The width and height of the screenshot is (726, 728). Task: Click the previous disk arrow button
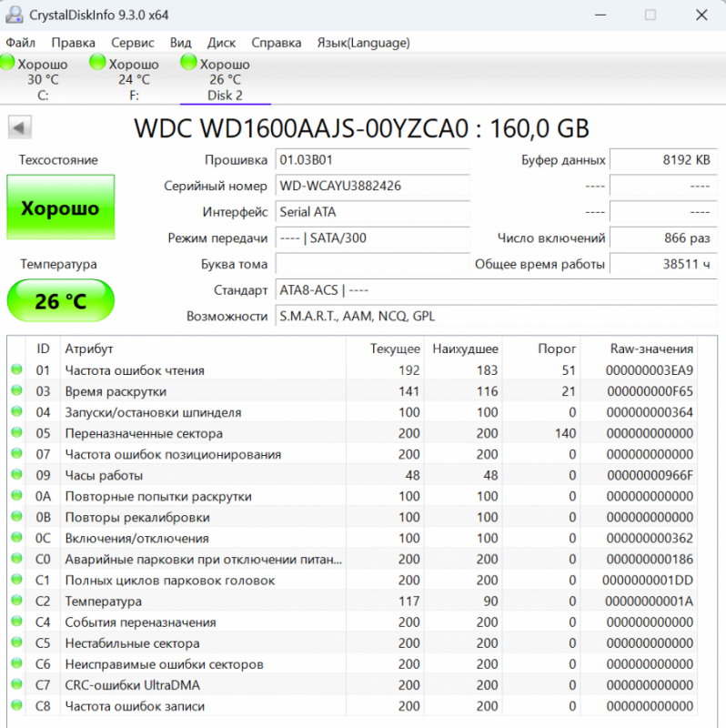(19, 127)
